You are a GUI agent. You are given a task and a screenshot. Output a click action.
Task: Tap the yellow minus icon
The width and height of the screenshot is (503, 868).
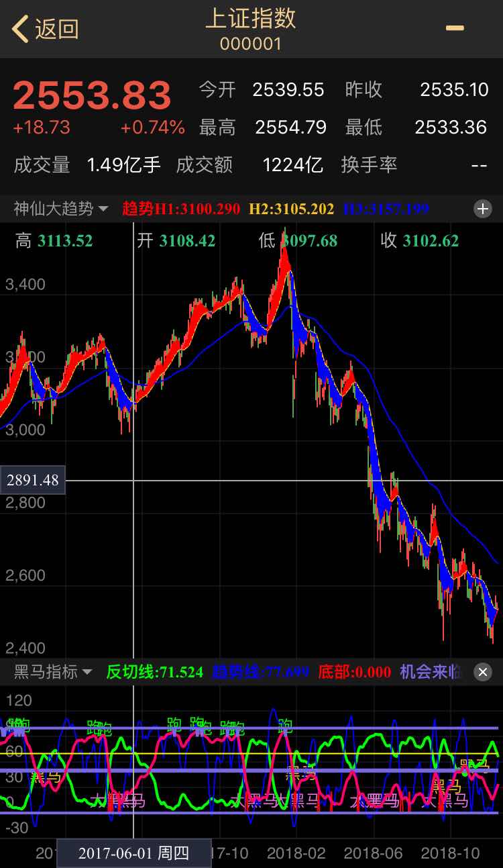point(455,28)
